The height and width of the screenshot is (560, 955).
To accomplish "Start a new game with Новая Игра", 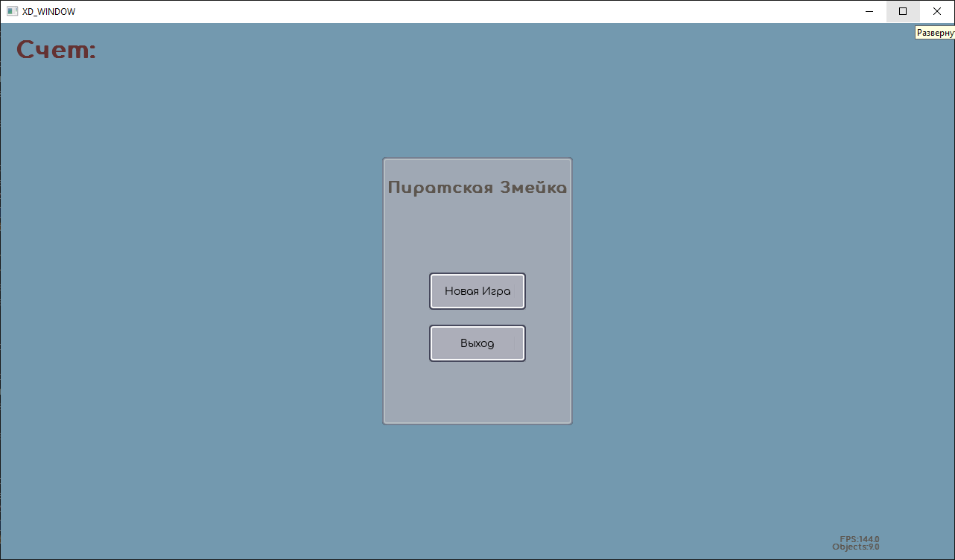I will click(477, 291).
